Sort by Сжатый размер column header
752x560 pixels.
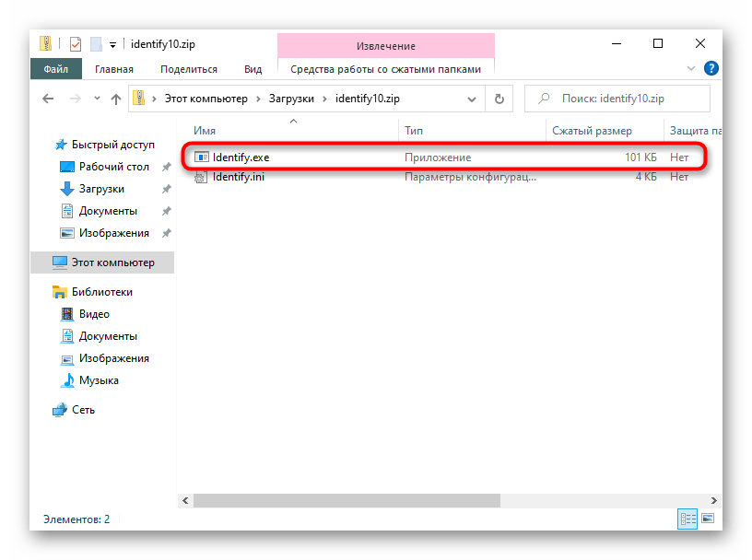(x=592, y=131)
